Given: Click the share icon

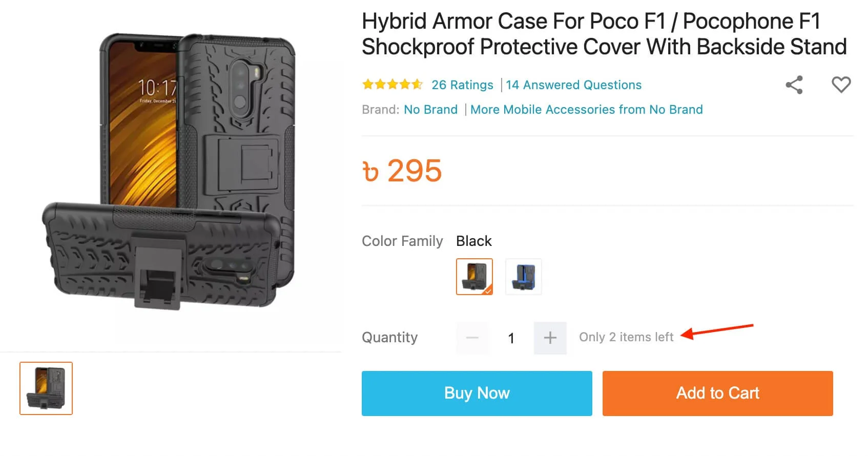Looking at the screenshot, I should click(x=794, y=85).
